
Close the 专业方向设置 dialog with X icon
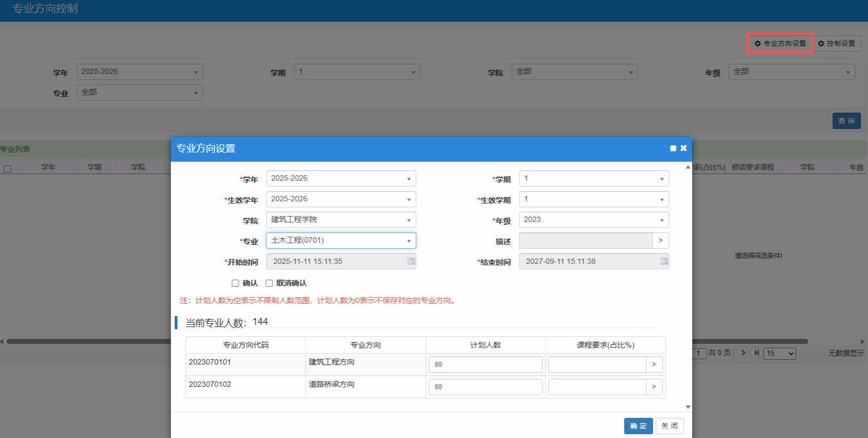point(683,148)
